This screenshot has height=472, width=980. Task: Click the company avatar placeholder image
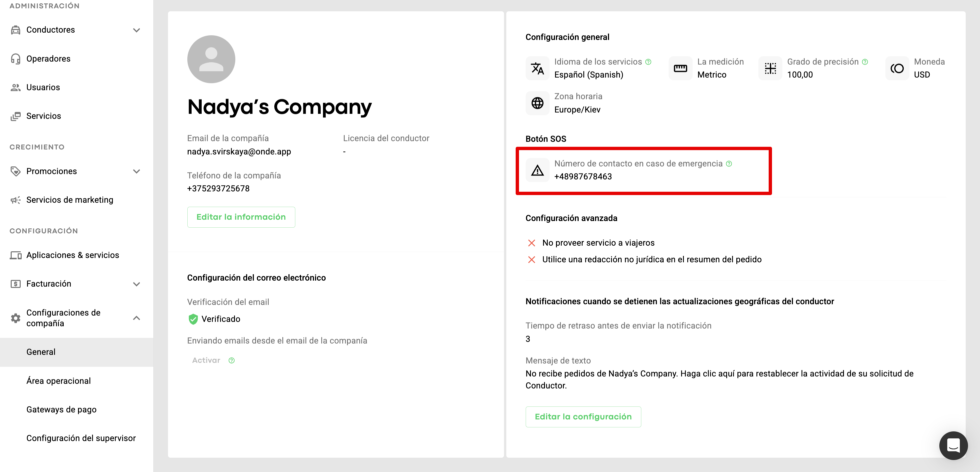click(211, 59)
